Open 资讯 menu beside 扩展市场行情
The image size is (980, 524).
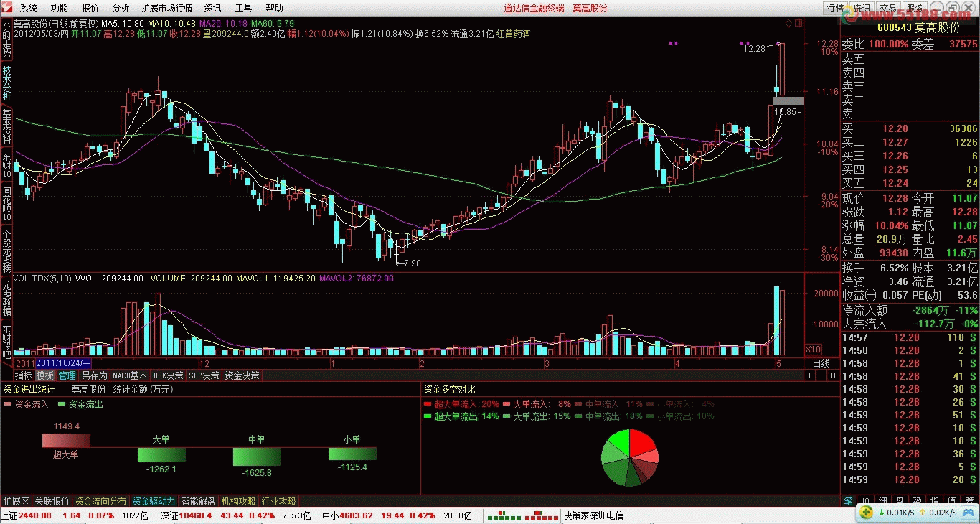point(212,8)
